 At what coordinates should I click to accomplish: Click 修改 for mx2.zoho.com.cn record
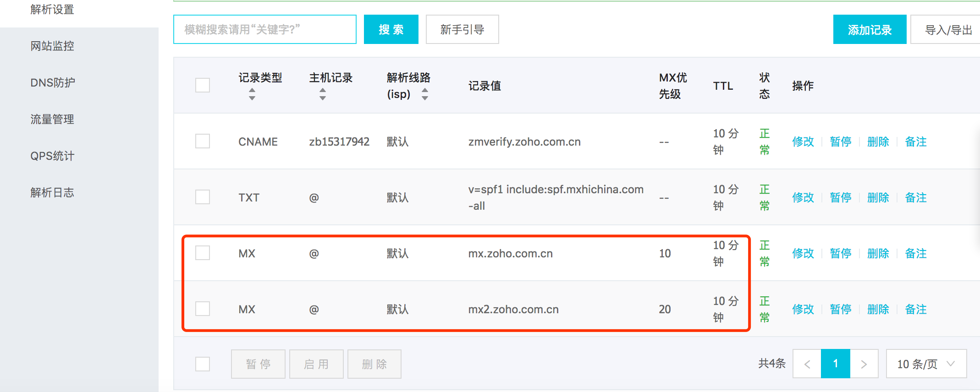803,309
